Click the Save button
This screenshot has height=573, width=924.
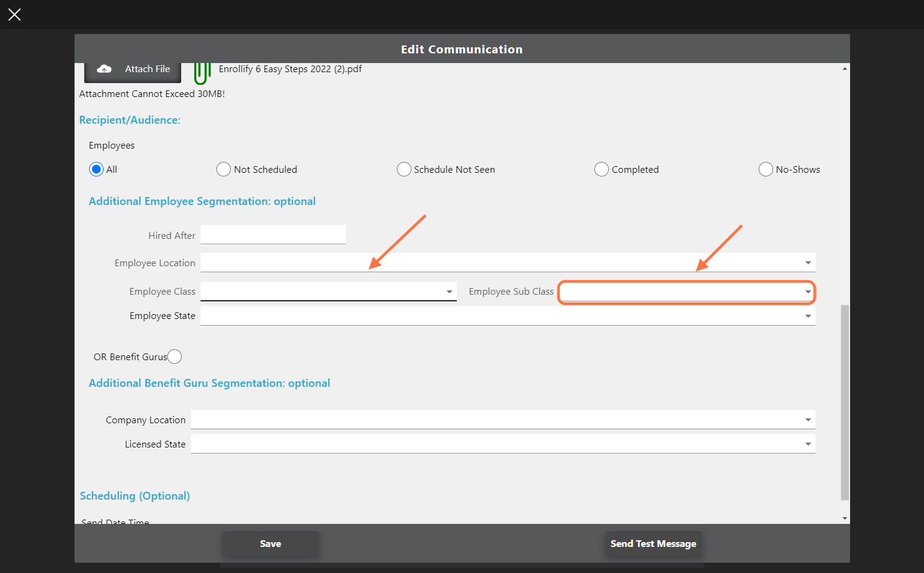point(270,543)
